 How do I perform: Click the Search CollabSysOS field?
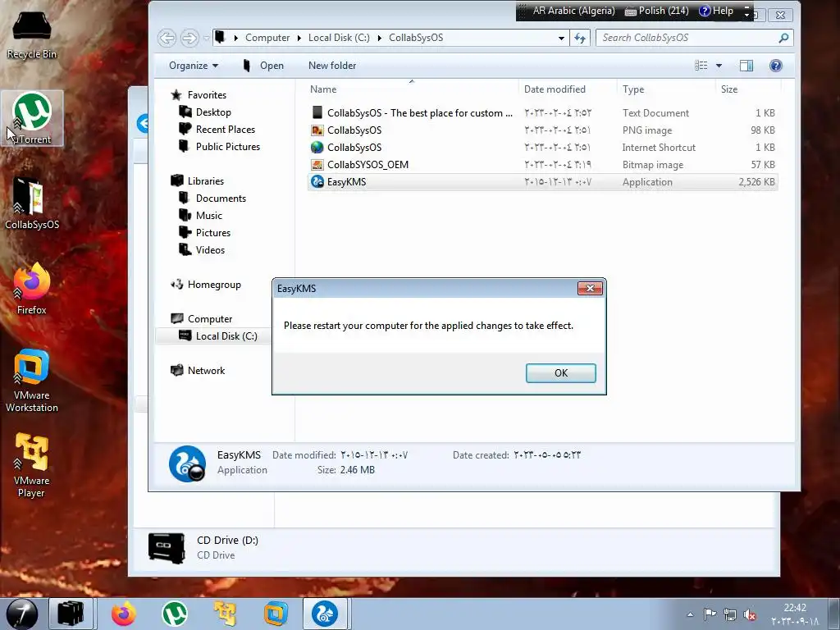click(694, 38)
